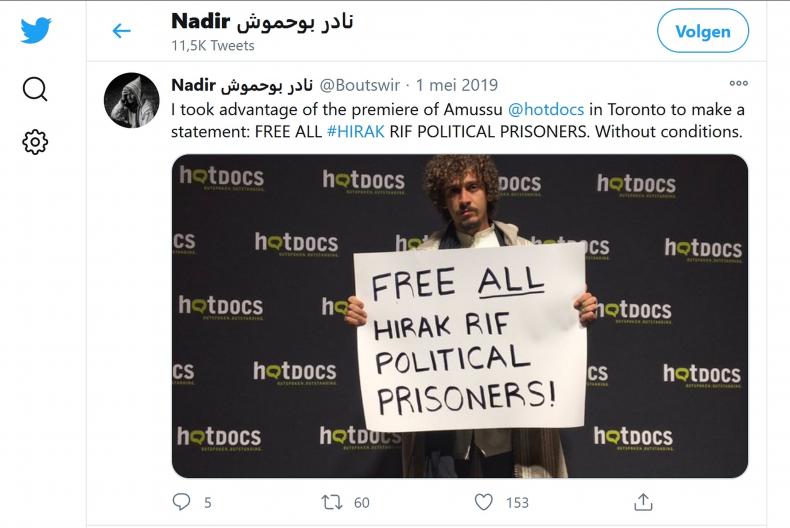Open the tweet date 1 mei 2019
790x528 pixels.
point(456,85)
